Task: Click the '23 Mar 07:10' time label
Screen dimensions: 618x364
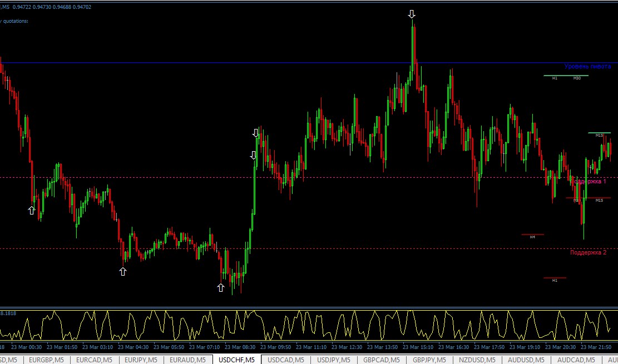Action: 204,347
